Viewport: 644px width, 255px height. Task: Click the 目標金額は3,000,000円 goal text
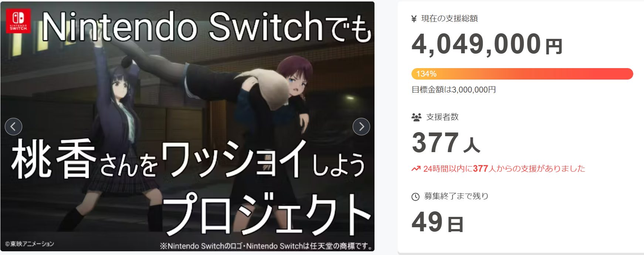click(454, 90)
